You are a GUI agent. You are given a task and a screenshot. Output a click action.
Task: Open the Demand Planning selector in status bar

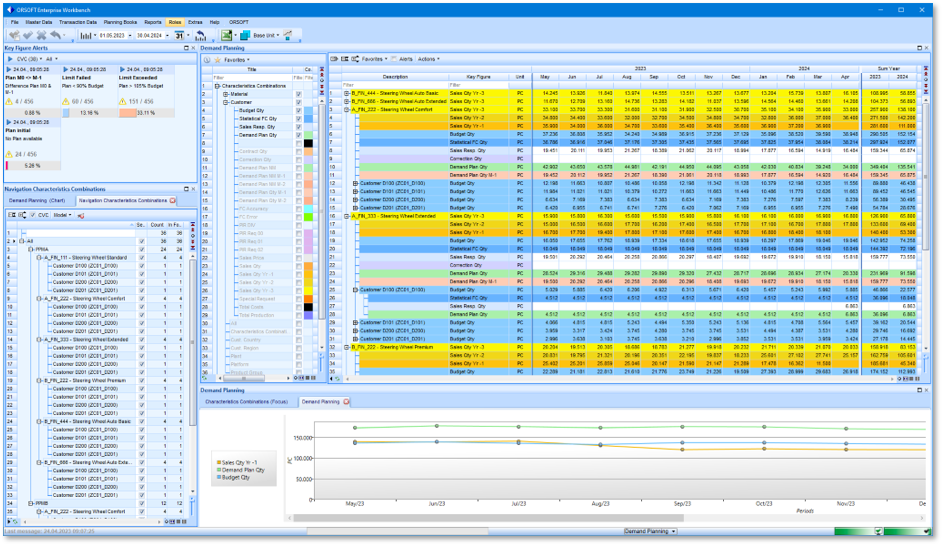[x=649, y=531]
